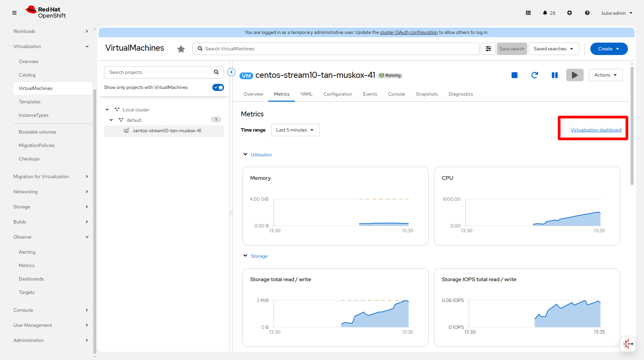Toggle Show only projects with VirtualMachines
This screenshot has height=360, width=644.
tap(218, 88)
